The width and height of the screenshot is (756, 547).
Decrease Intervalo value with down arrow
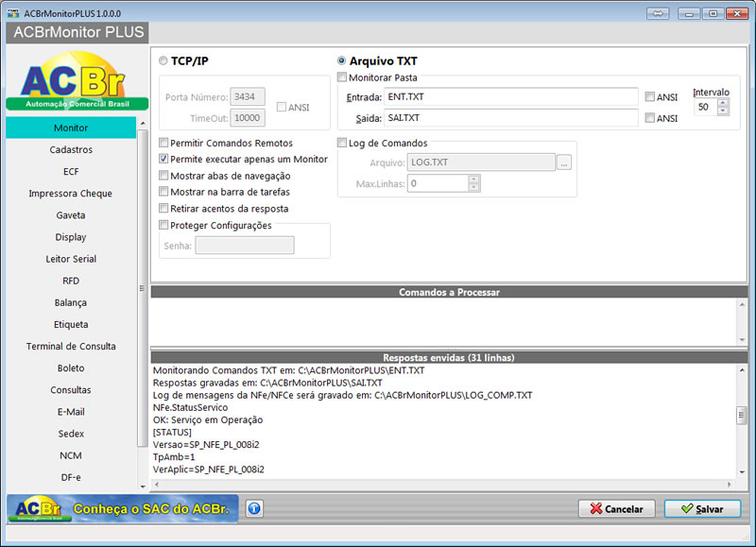(723, 111)
